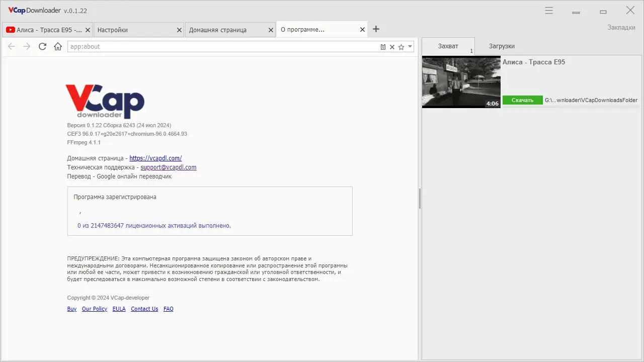This screenshot has height=362, width=644.
Task: Close the Домашняя страница tab
Action: [x=271, y=30]
